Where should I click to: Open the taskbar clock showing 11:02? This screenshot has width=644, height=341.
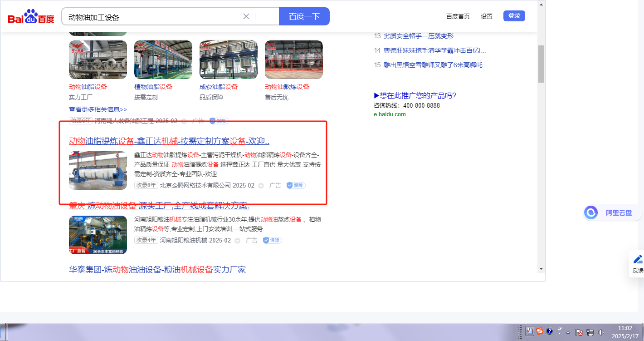[x=624, y=332]
